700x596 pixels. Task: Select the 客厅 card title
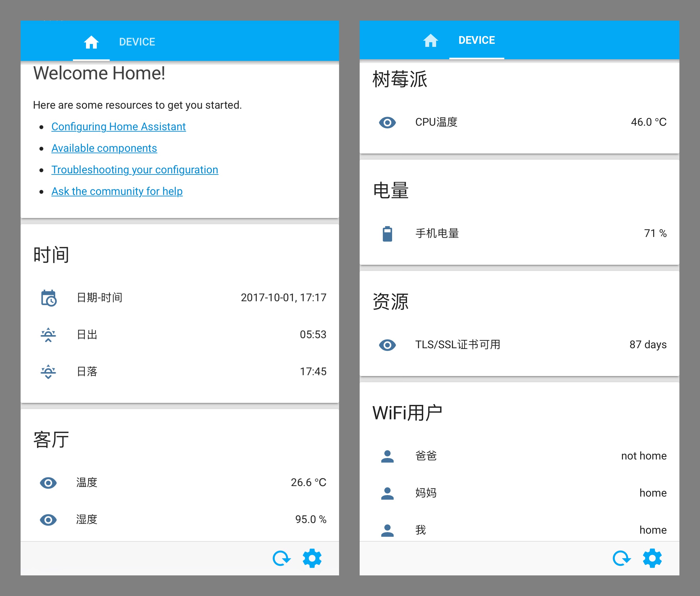pyautogui.click(x=51, y=440)
